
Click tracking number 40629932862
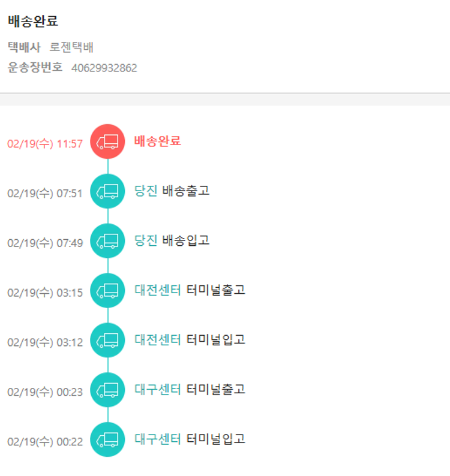coord(104,68)
